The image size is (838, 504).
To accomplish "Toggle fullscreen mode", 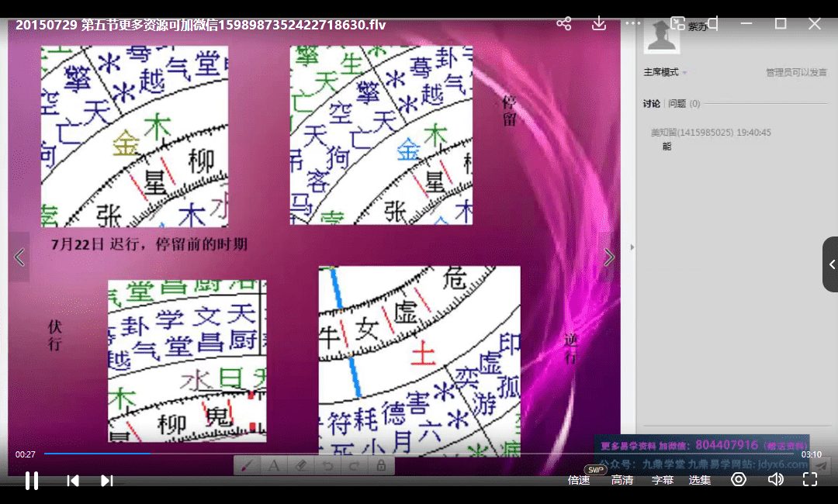I will point(809,479).
